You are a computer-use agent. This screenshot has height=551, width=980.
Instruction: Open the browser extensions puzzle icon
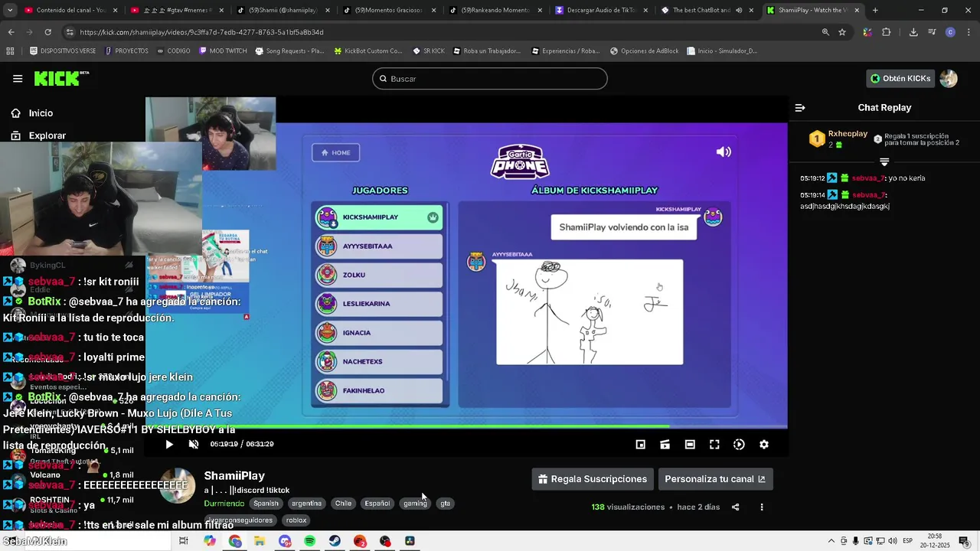(x=887, y=32)
